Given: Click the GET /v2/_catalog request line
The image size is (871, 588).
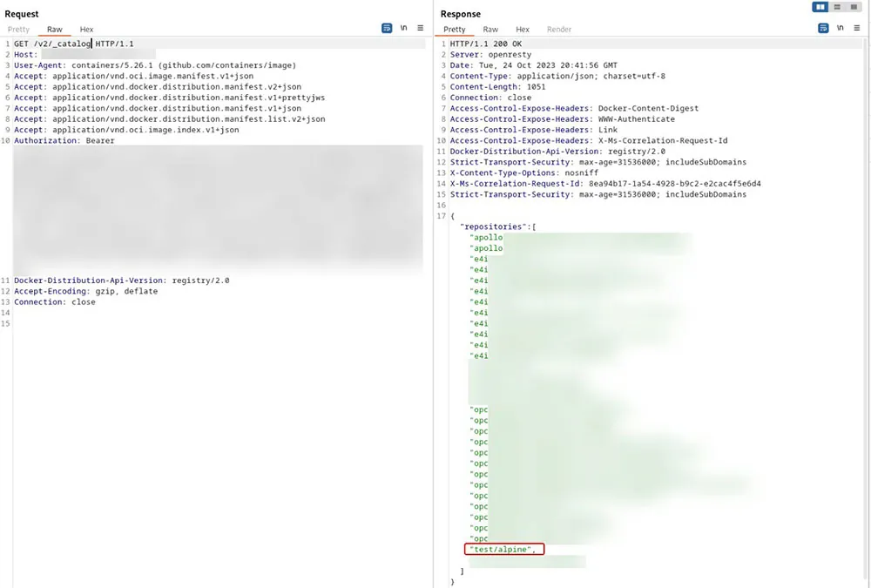Looking at the screenshot, I should 74,44.
